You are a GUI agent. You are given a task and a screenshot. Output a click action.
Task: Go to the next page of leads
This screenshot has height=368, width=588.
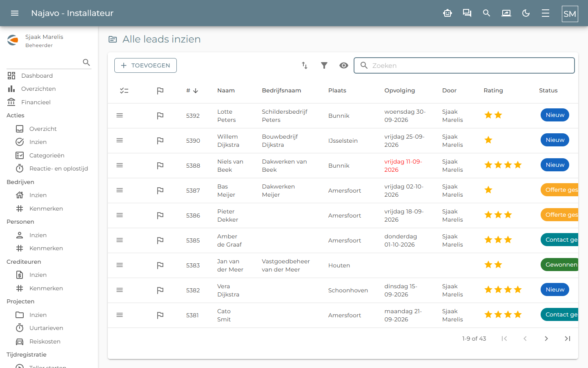[x=546, y=339]
